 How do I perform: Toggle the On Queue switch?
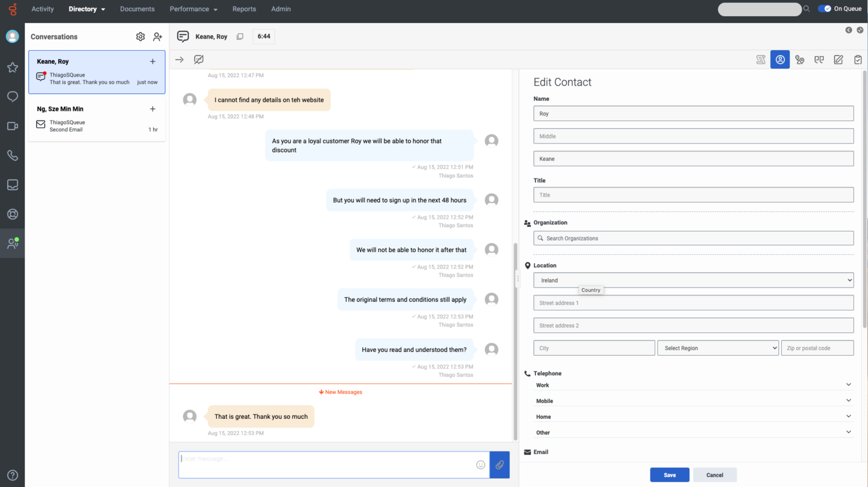(825, 9)
